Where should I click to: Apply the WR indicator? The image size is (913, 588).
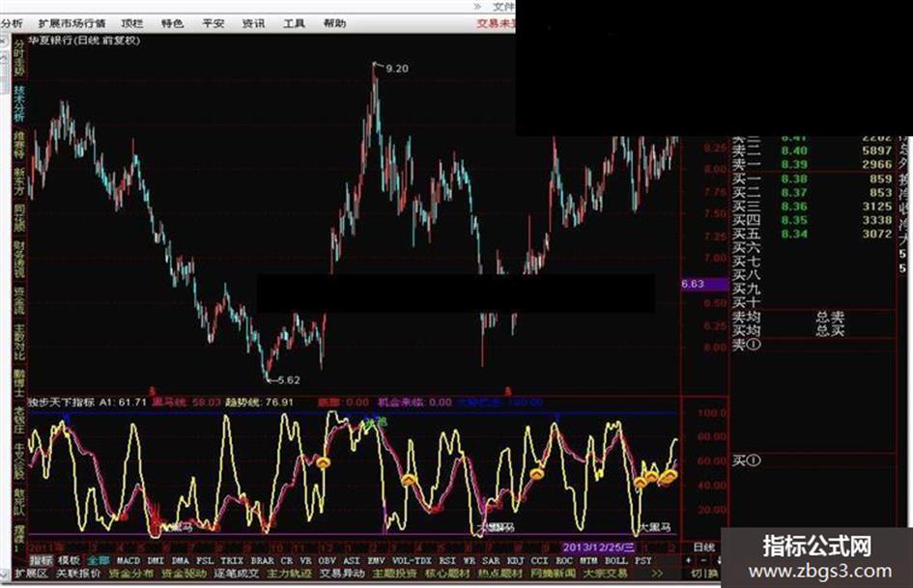tap(470, 561)
